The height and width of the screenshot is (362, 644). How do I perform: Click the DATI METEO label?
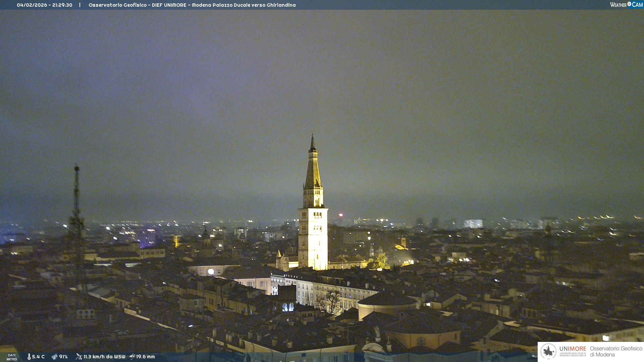[12, 357]
